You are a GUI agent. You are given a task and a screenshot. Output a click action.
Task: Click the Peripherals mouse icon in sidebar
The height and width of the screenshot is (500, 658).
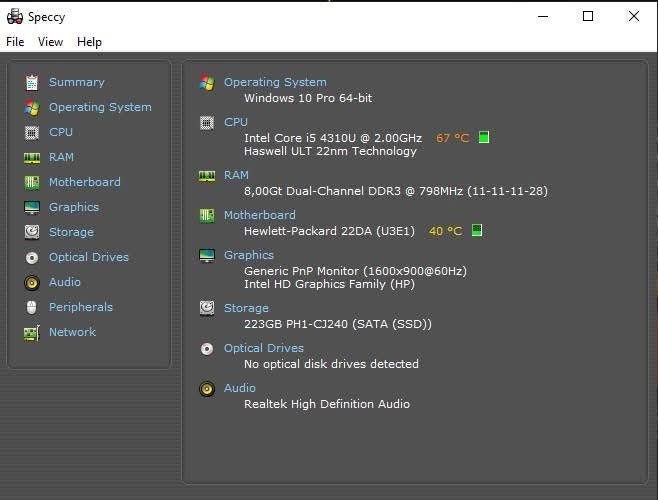tap(32, 307)
